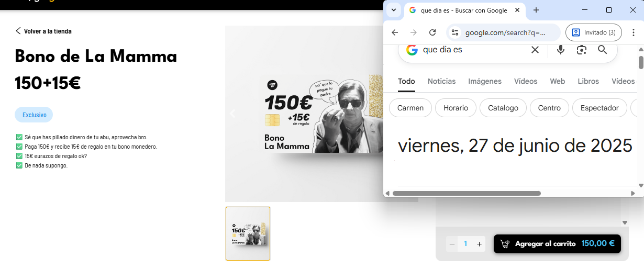644x269 pixels.
Task: Start voice search with microphone
Action: pos(561,50)
